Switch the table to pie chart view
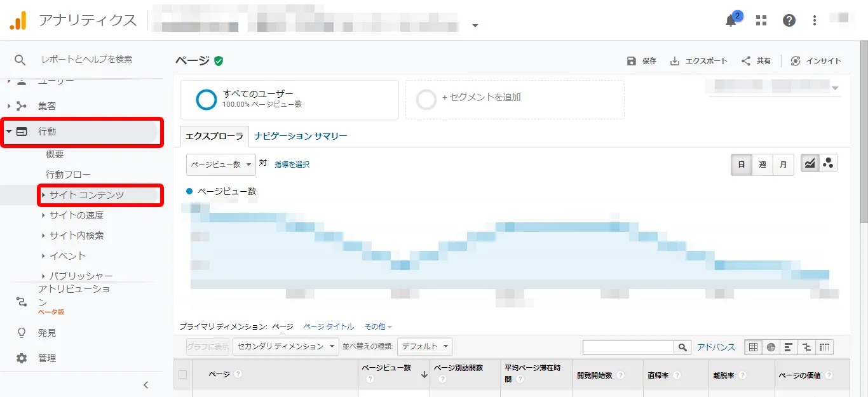Image resolution: width=868 pixels, height=397 pixels. click(771, 347)
